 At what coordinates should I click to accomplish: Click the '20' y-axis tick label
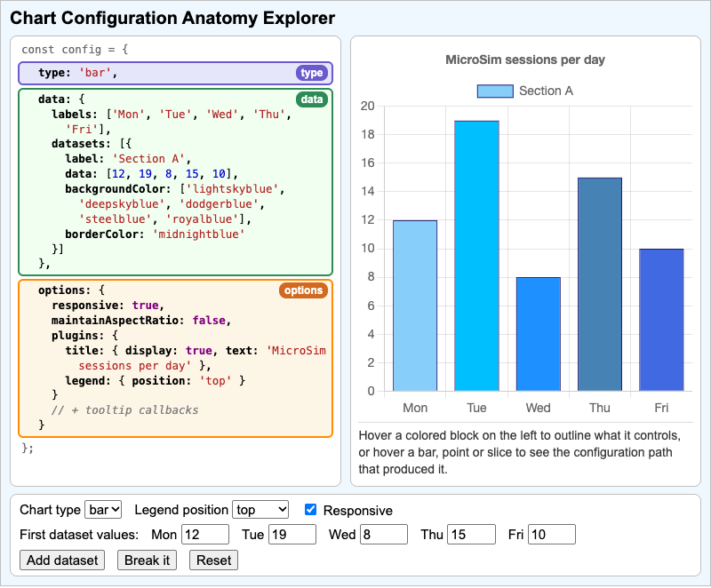coord(368,106)
